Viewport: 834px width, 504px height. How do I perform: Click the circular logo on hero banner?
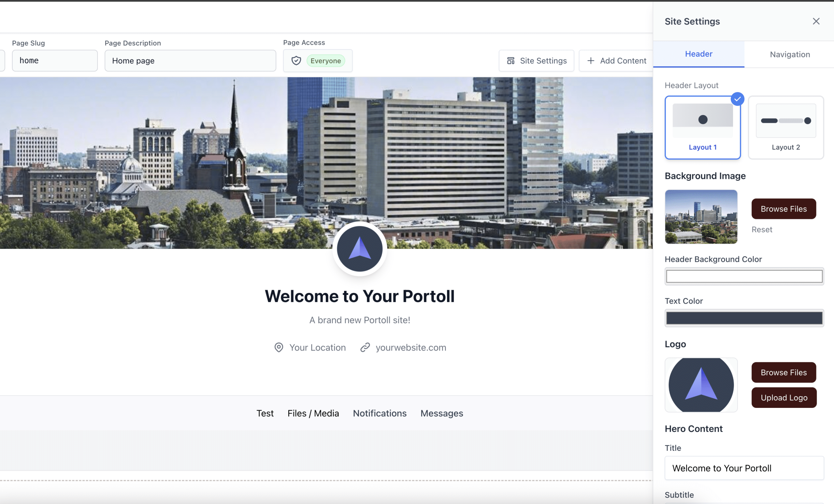pos(359,249)
